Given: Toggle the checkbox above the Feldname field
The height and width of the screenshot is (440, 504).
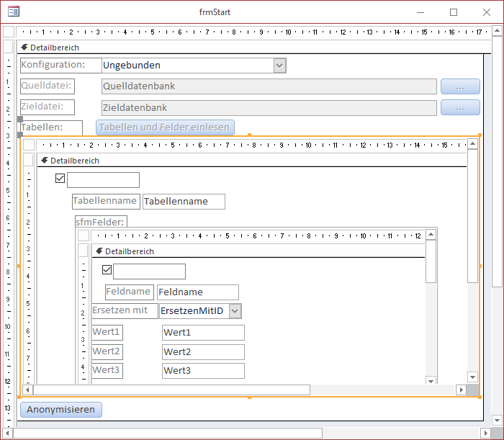Looking at the screenshot, I should (x=107, y=270).
